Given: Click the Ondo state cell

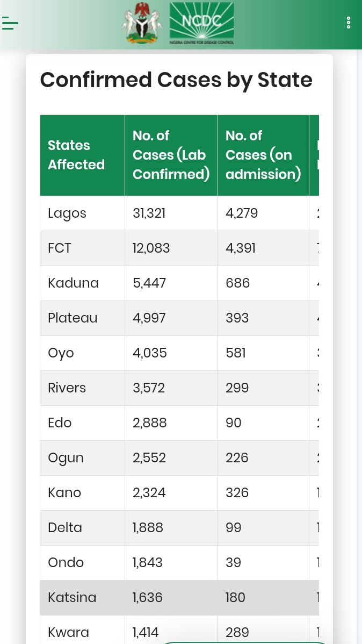Looking at the screenshot, I should coord(66,563).
